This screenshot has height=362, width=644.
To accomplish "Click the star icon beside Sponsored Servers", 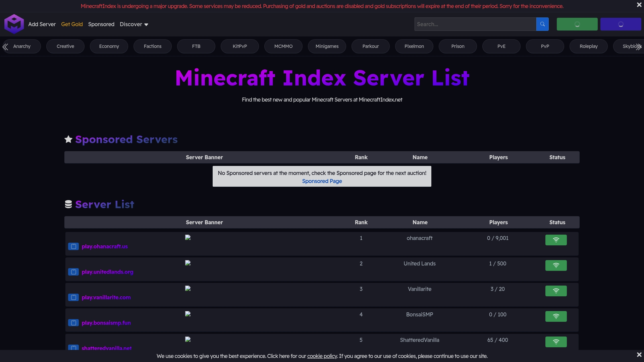I will (68, 139).
